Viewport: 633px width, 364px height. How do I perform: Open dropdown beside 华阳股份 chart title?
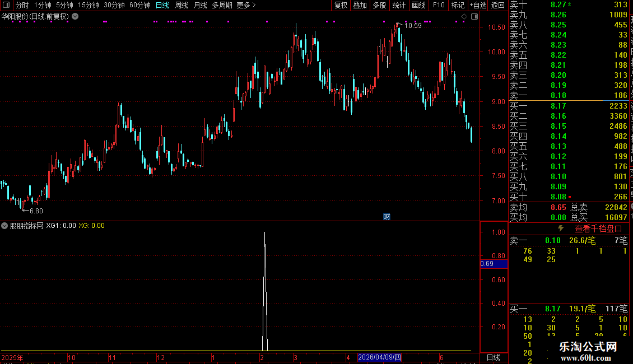pyautogui.click(x=75, y=17)
